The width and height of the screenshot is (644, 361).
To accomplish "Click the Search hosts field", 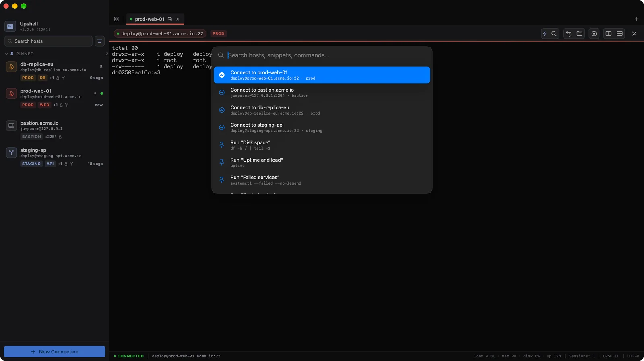I will (x=48, y=41).
